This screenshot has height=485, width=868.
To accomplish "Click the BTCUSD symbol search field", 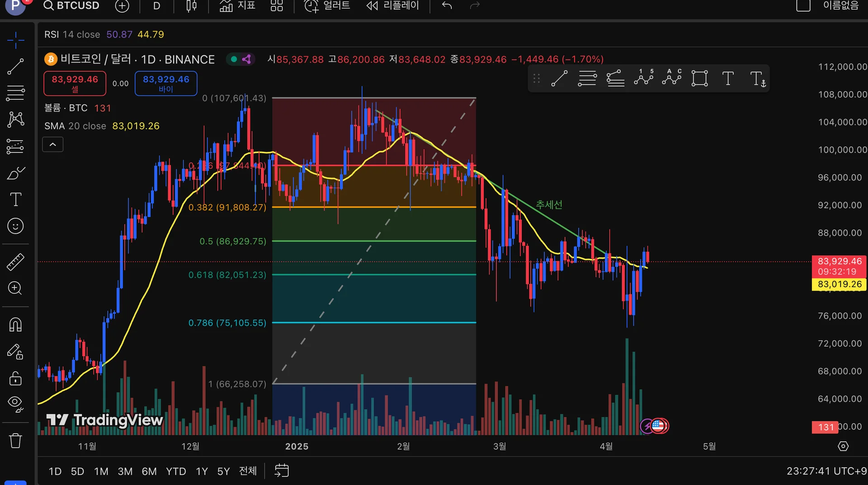I will 71,6.
